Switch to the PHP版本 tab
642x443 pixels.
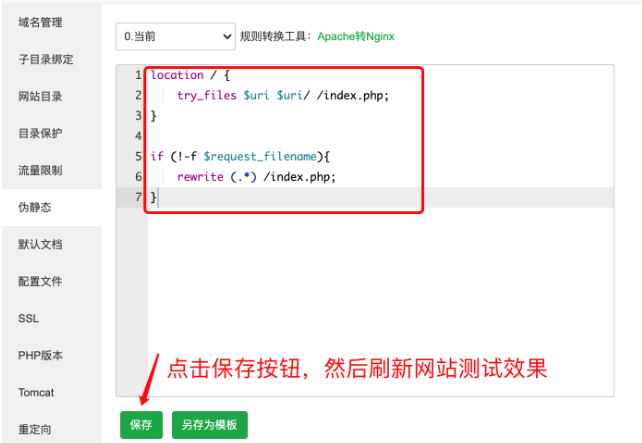click(x=40, y=355)
